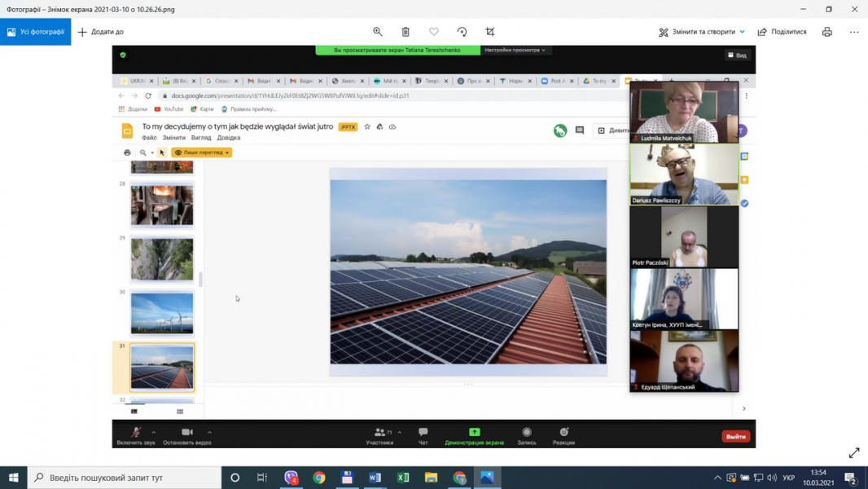868x489 pixels.
Task: Delete the photo using the trash icon
Action: [406, 32]
